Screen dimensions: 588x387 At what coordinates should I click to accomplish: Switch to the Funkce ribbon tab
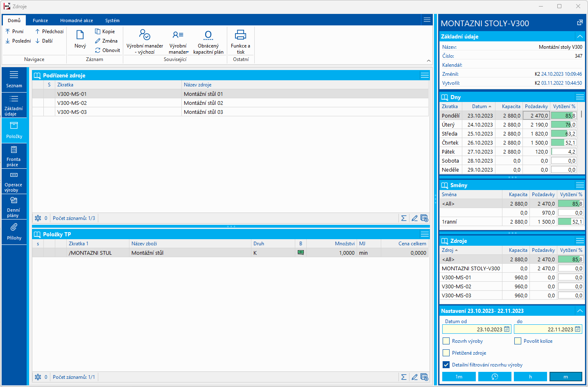click(x=40, y=20)
